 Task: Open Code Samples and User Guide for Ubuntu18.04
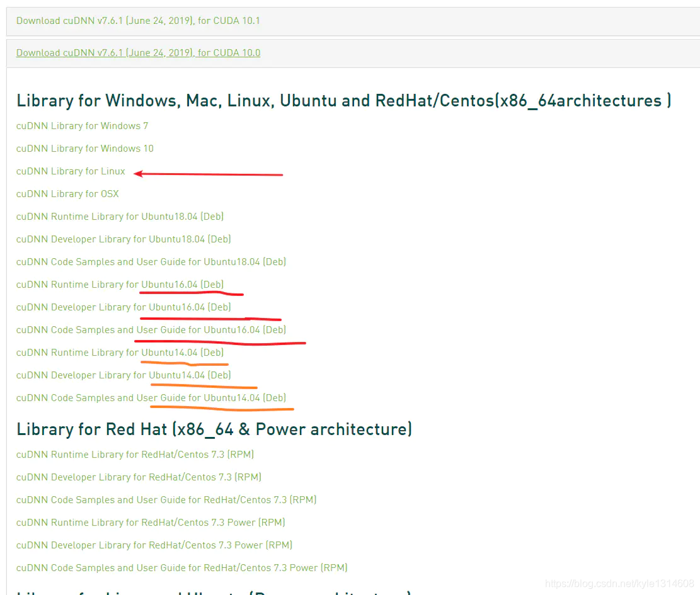[x=151, y=262]
